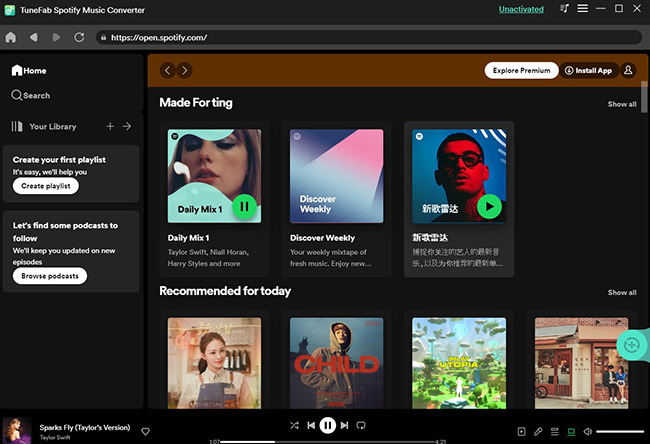Show all Made For ting items
This screenshot has height=444, width=650.
point(622,104)
